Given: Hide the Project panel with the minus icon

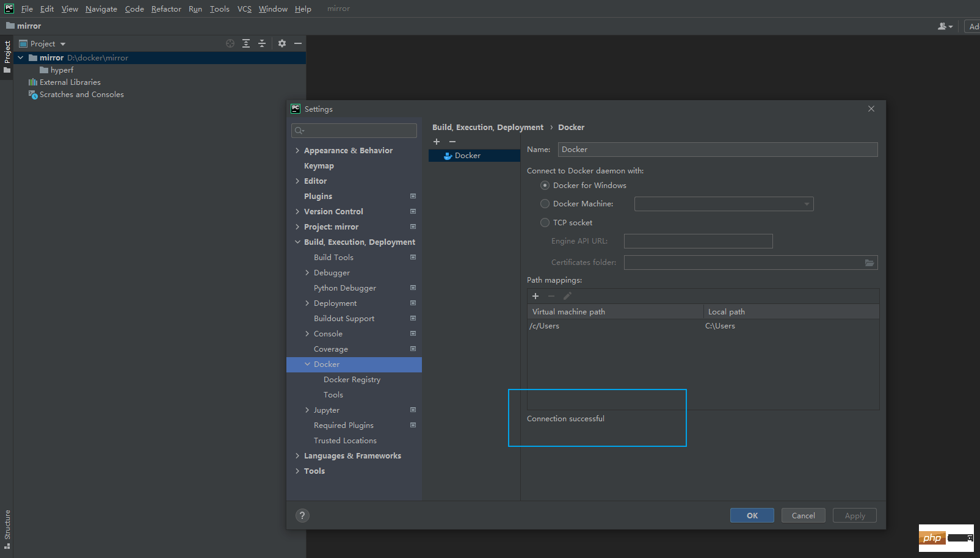Looking at the screenshot, I should click(298, 43).
